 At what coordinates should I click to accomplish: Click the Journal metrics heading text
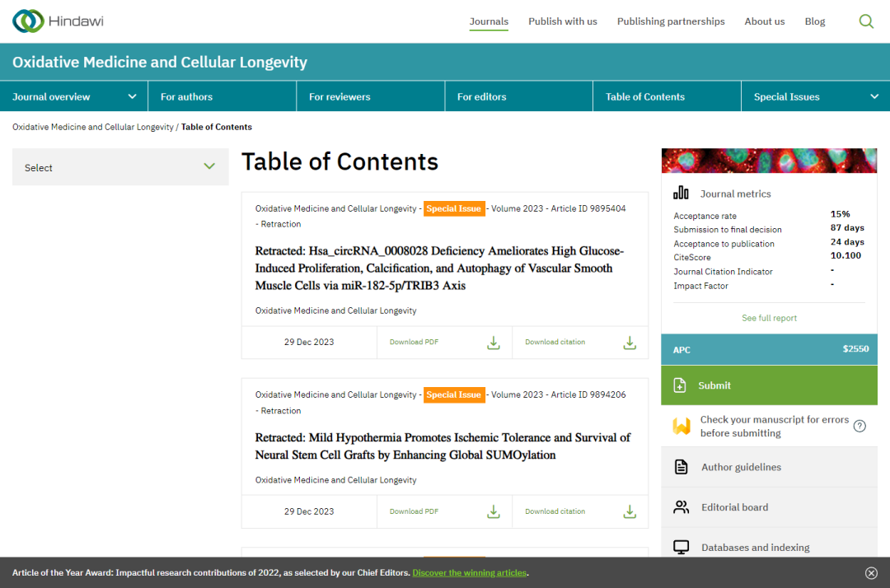pos(735,194)
